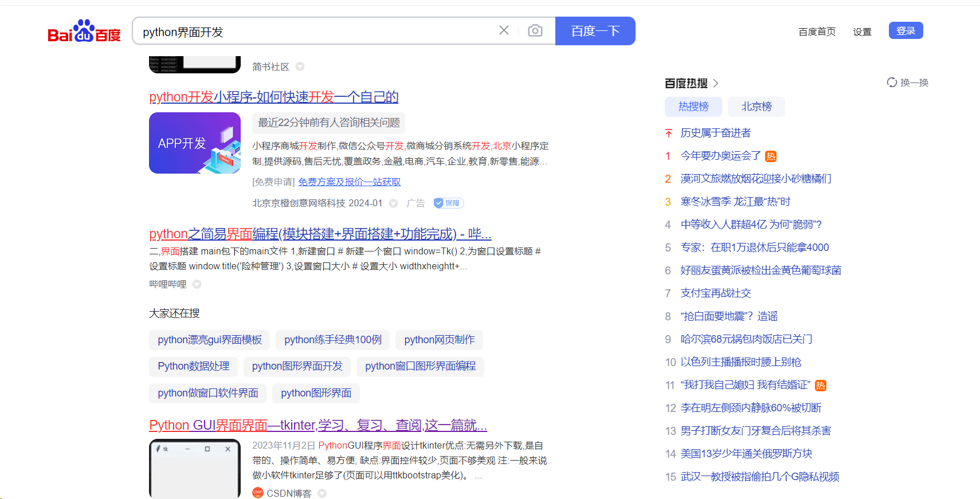Screen dimensions: 980x499
Task: Open hot topic 漠河文旅燃放烟花迎接小砂糖橘们
Action: [756, 179]
